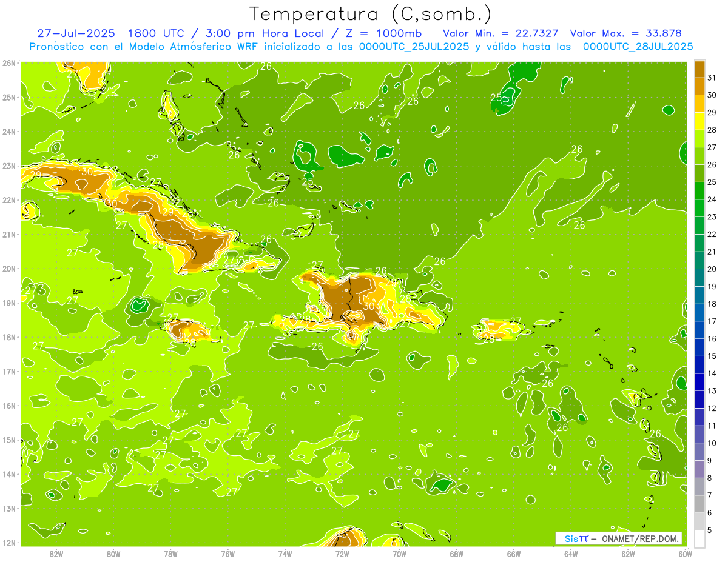Click the color scale label 31

[x=712, y=78]
